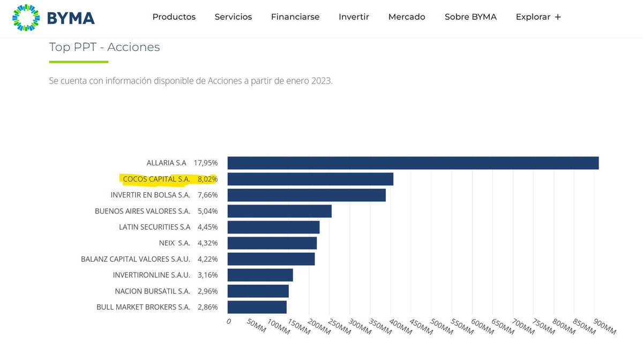Click the INVERTIRONLINE S.A.U. bar
This screenshot has height=364, width=643.
(260, 275)
